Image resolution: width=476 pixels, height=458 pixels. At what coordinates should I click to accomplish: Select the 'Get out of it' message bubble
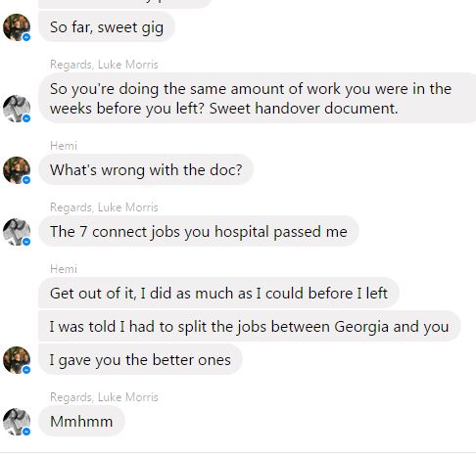(218, 293)
